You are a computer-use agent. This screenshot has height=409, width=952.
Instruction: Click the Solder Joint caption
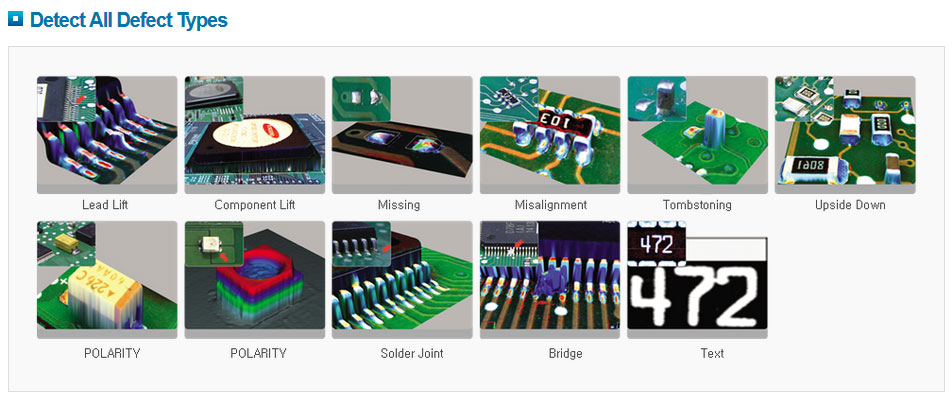tap(412, 353)
